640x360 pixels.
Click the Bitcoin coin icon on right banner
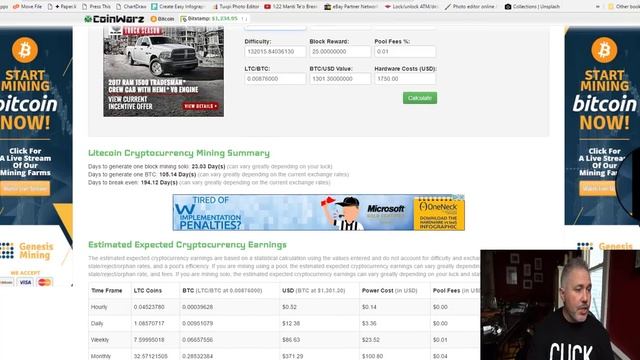(x=604, y=50)
